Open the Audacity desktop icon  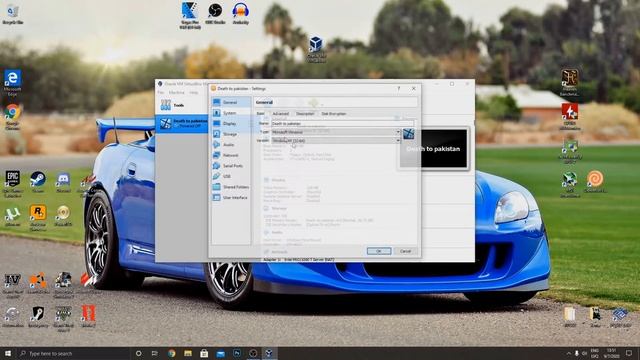(x=240, y=13)
